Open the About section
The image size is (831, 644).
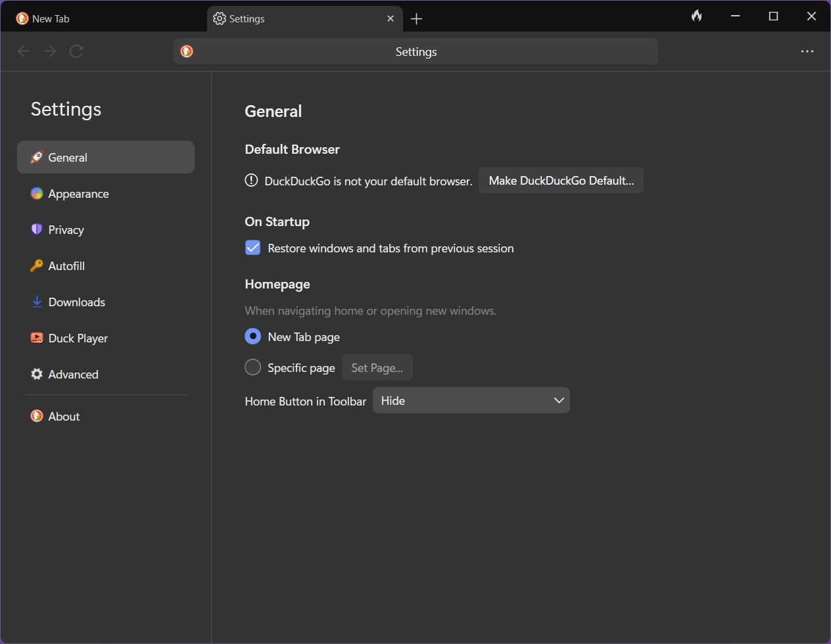(106, 416)
